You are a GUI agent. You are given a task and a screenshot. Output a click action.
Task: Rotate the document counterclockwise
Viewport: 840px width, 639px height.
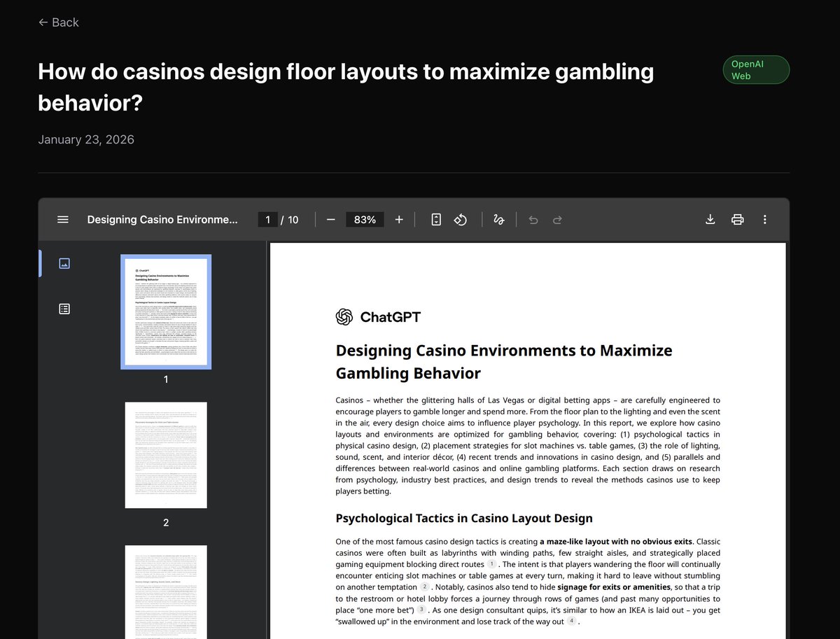point(461,220)
